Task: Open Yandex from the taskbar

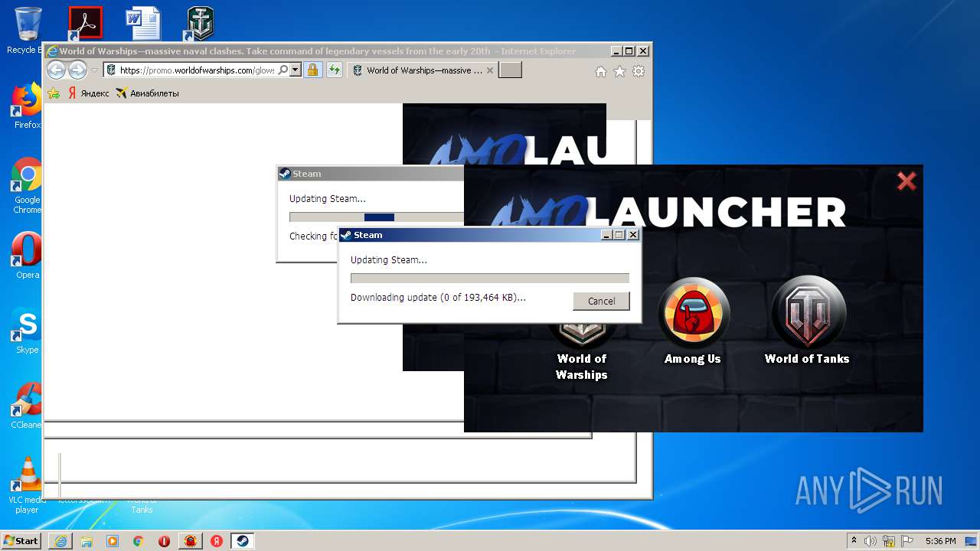Action: [217, 541]
